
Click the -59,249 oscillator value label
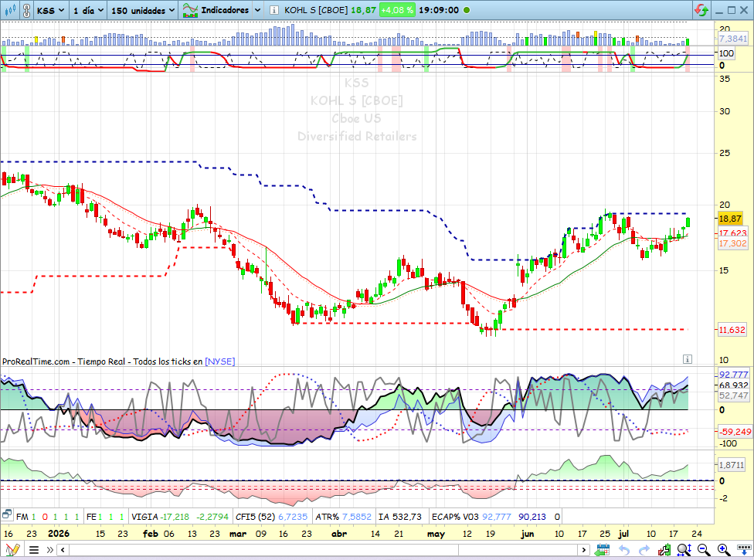click(x=734, y=431)
